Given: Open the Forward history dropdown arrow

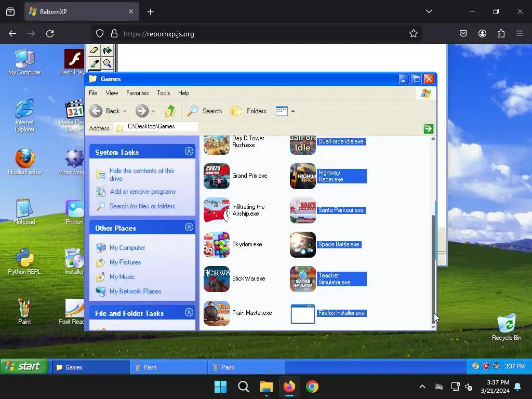Looking at the screenshot, I should point(153,111).
